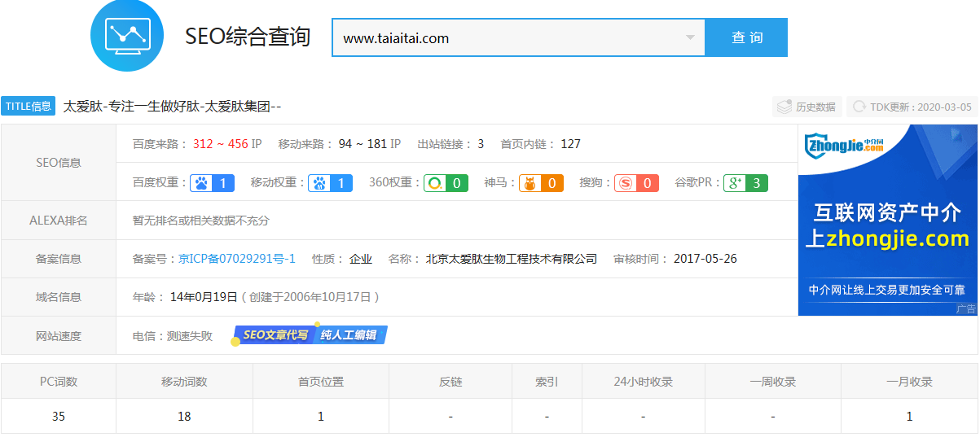Open 移动来路 94 ~ 181 value
Image resolution: width=980 pixels, height=437 pixels.
363,144
